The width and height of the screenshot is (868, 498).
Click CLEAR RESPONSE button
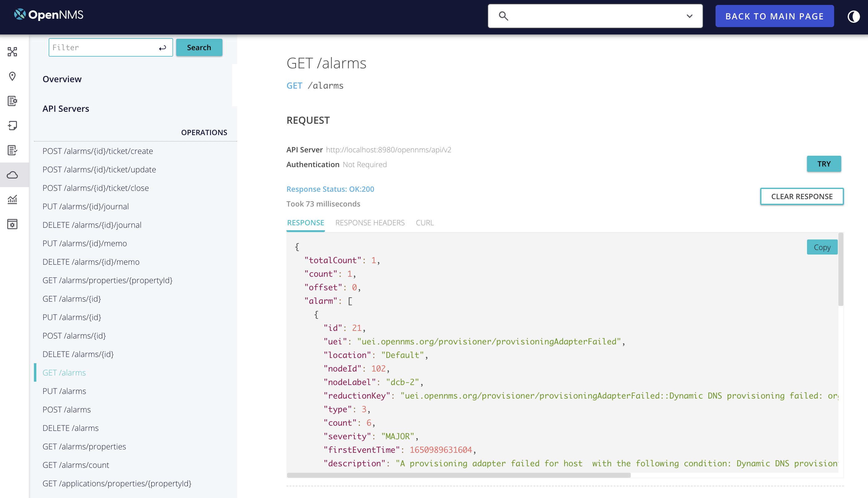(801, 196)
